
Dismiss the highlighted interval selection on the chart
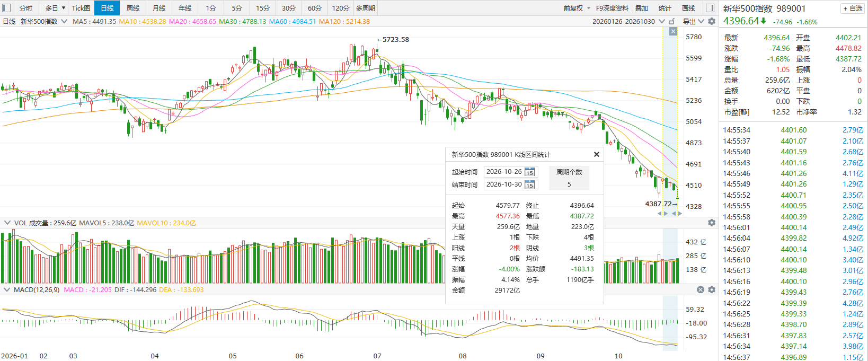point(673,31)
